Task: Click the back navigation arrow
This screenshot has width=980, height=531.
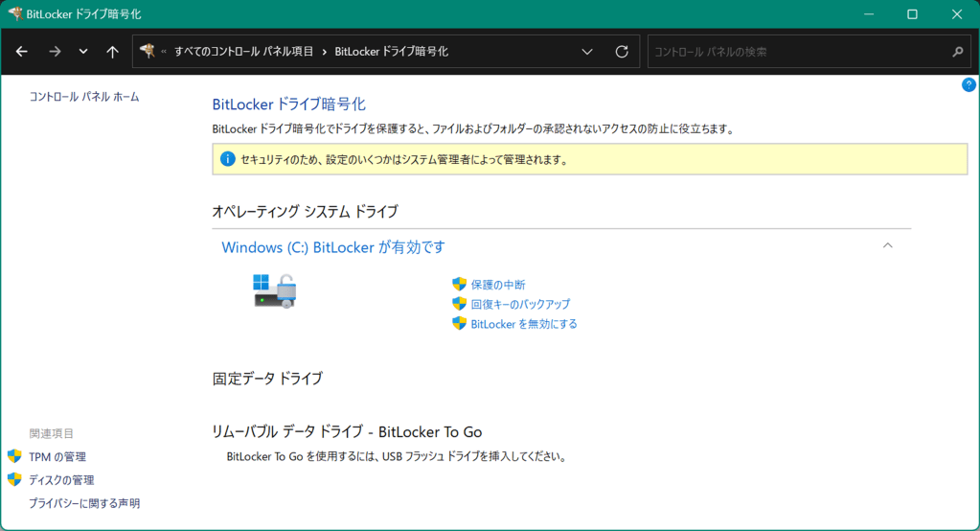Action: (x=22, y=52)
